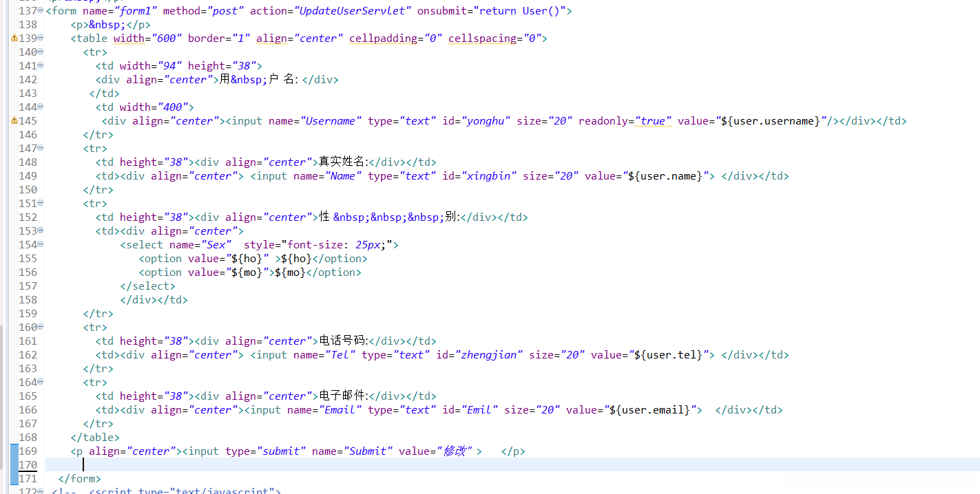980x494 pixels.
Task: Click the closing </table> tag
Action: [x=95, y=438]
